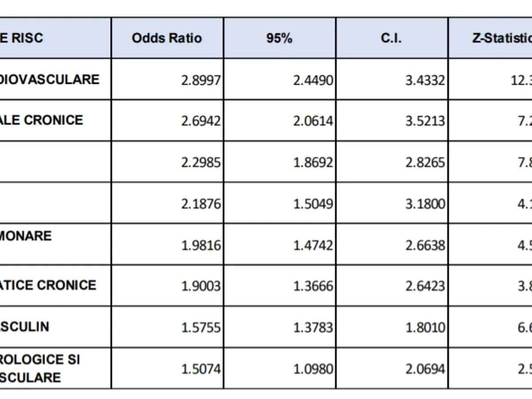Select the cell showing 3.4332
The height and width of the screenshot is (399, 532).
(425, 80)
